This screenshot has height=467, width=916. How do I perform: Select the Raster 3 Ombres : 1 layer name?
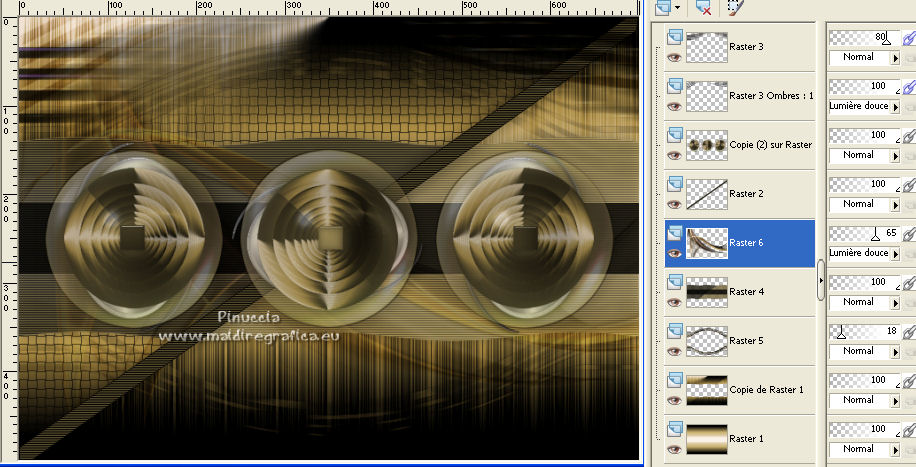pyautogui.click(x=771, y=96)
